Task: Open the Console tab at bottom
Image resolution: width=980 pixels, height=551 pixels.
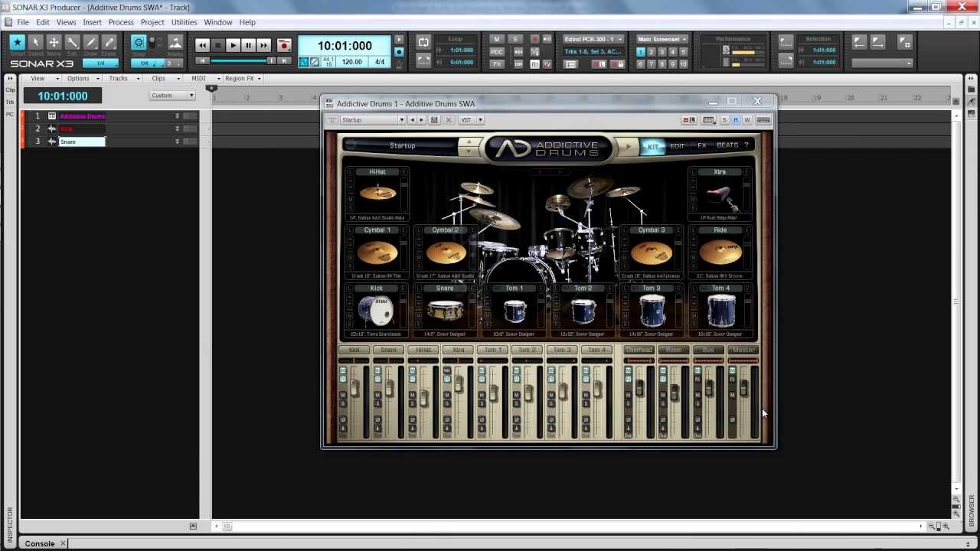Action: pos(40,543)
